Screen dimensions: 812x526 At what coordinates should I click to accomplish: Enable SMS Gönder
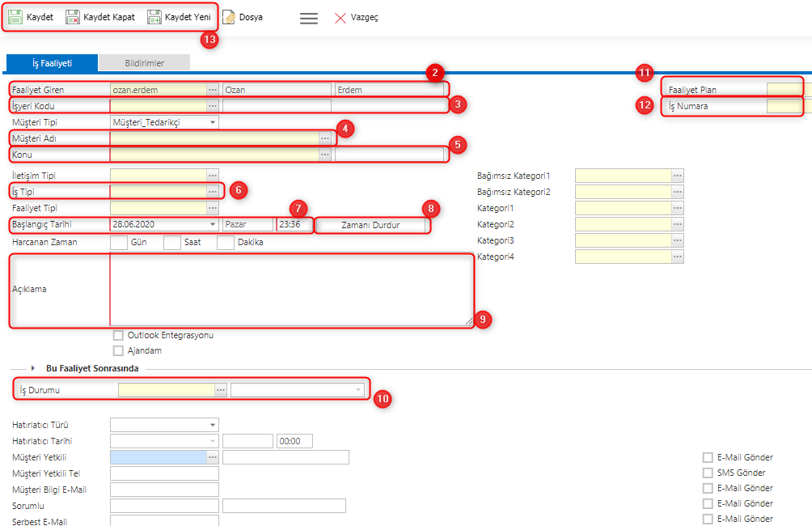tap(706, 473)
